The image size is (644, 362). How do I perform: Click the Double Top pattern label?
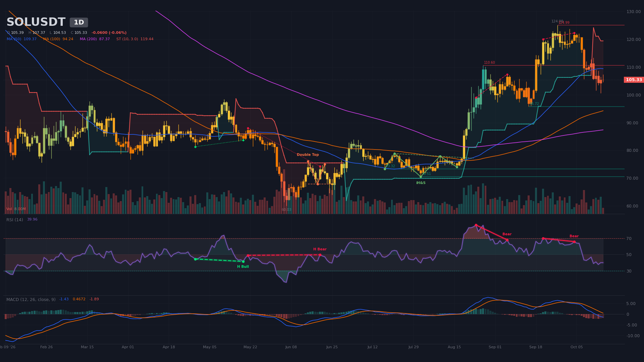(308, 155)
